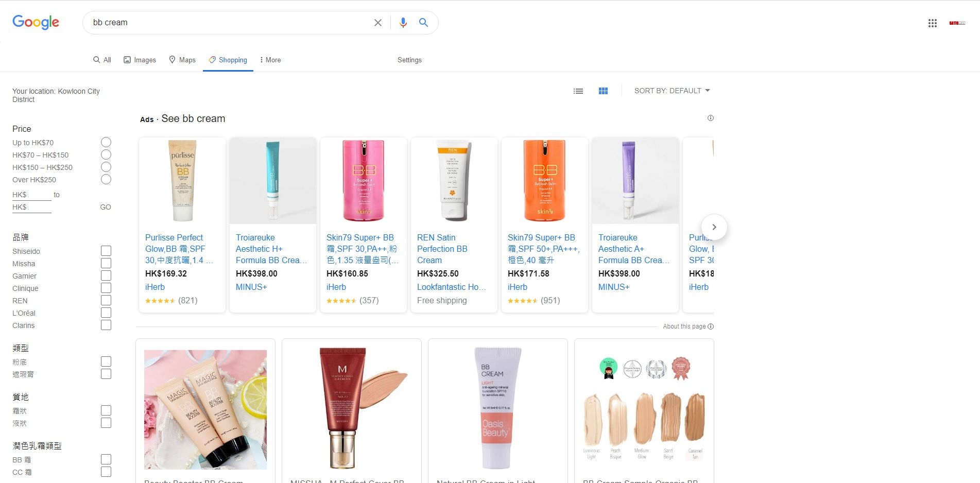Open the 951 reviews rating for Skin79

534,300
